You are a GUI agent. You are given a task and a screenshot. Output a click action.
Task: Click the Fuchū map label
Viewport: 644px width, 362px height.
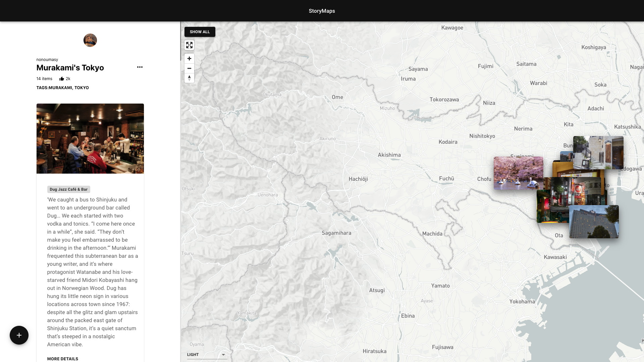pyautogui.click(x=446, y=179)
